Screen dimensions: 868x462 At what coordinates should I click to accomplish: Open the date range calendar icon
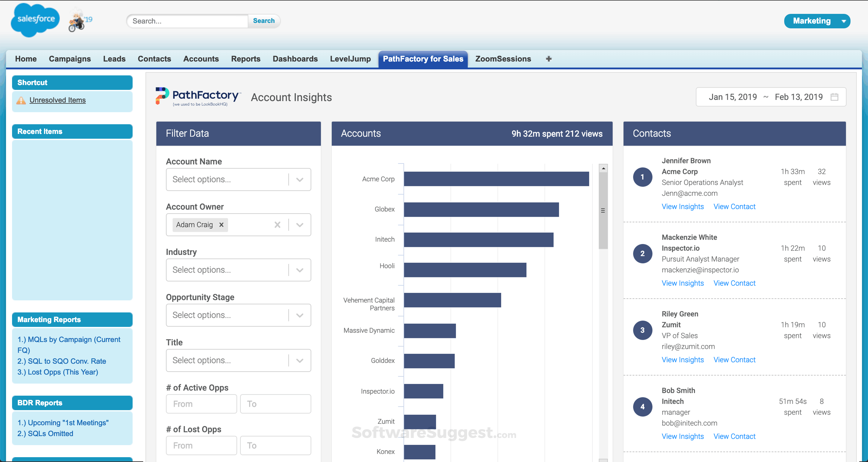(835, 97)
